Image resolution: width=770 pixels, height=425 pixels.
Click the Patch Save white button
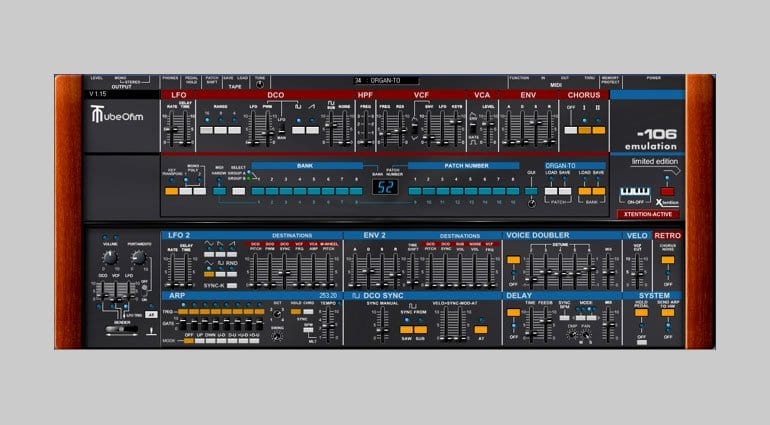point(565,191)
